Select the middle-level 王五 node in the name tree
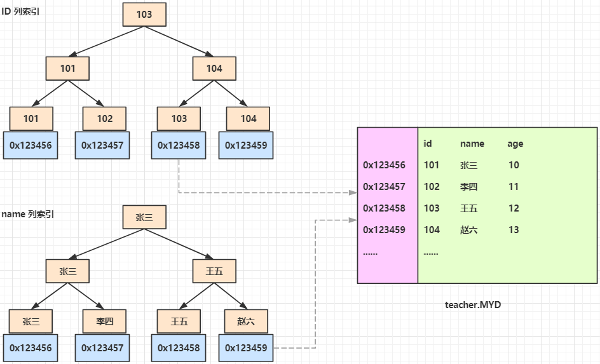The height and width of the screenshot is (364, 600). click(x=214, y=271)
